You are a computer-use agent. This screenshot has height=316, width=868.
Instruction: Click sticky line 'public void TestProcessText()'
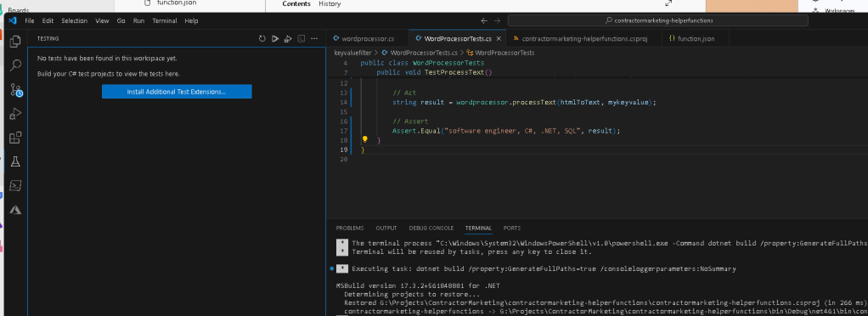[434, 72]
